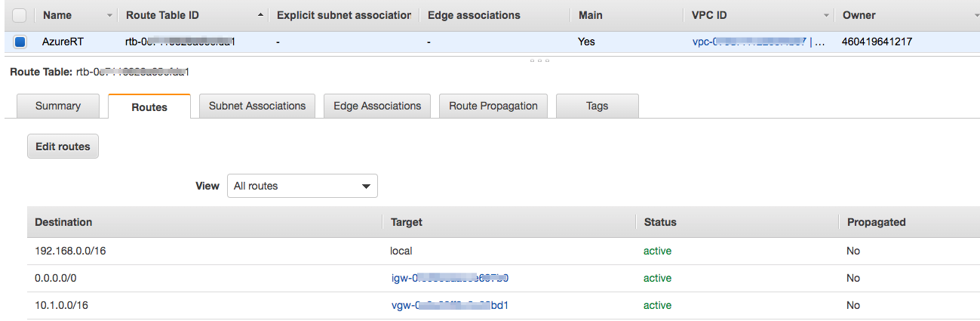Toggle the AzureRT row checkbox
This screenshot has width=980, height=321.
coord(20,42)
